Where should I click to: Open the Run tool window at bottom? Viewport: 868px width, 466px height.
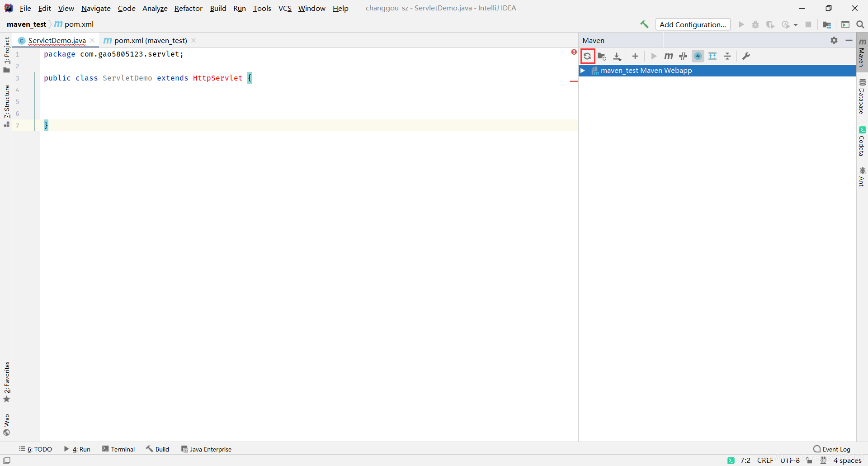[77, 449]
